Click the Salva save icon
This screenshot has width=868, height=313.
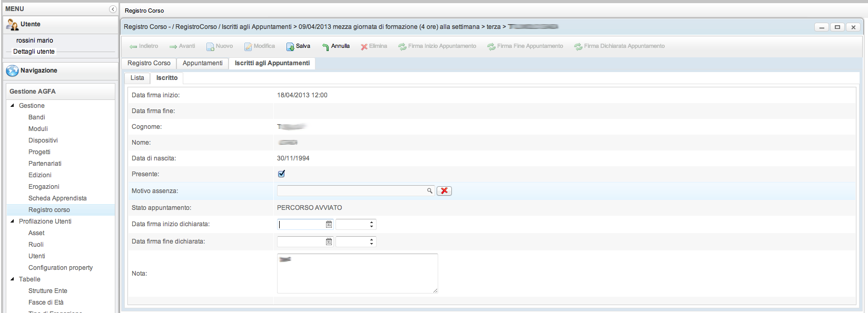(290, 47)
